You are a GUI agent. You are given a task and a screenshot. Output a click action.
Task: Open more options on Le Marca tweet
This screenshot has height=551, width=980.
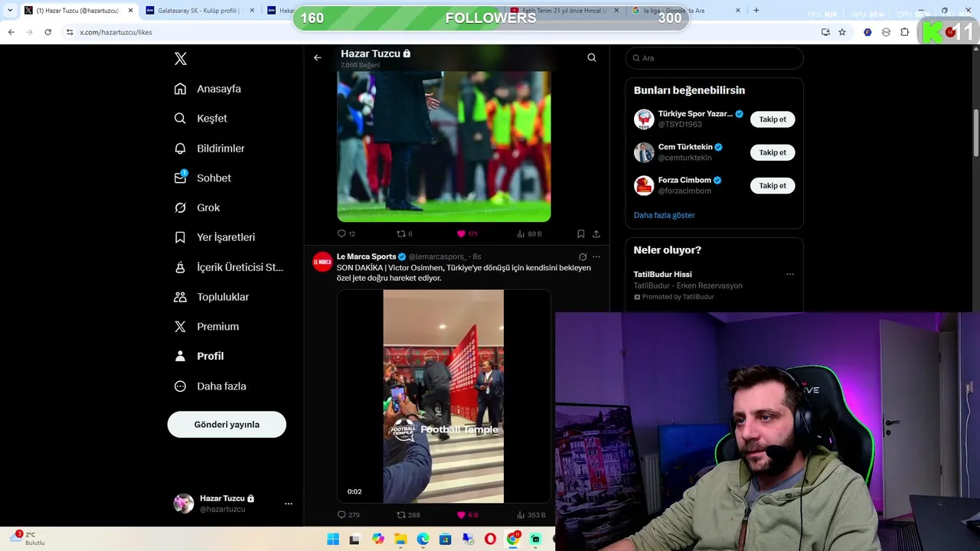point(596,257)
